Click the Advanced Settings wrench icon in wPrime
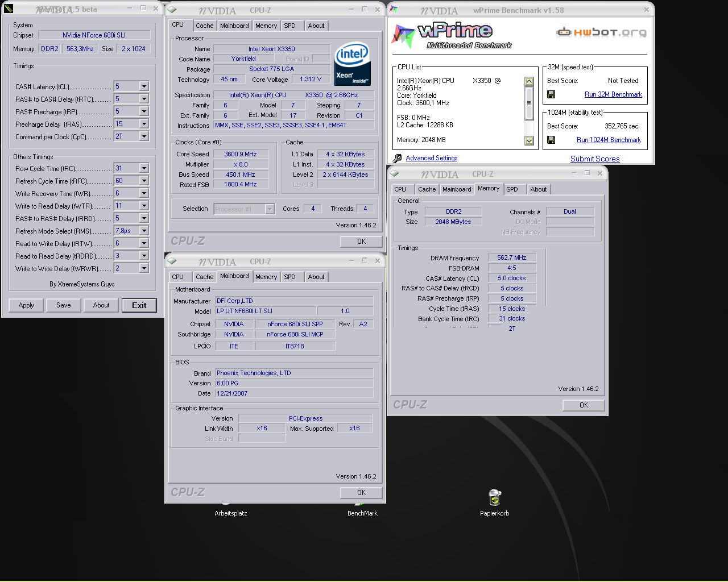Image resolution: width=728 pixels, height=582 pixels. (x=397, y=158)
